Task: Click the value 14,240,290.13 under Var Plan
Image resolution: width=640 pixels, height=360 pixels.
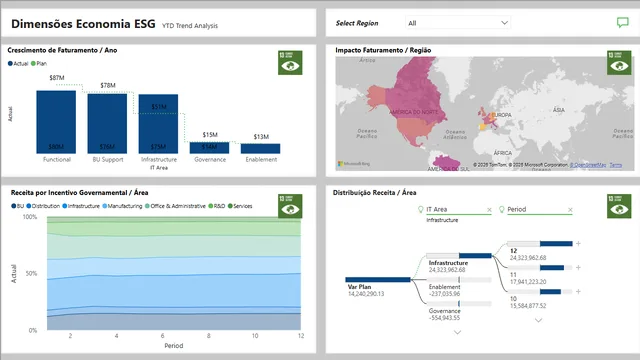Action: [366, 294]
